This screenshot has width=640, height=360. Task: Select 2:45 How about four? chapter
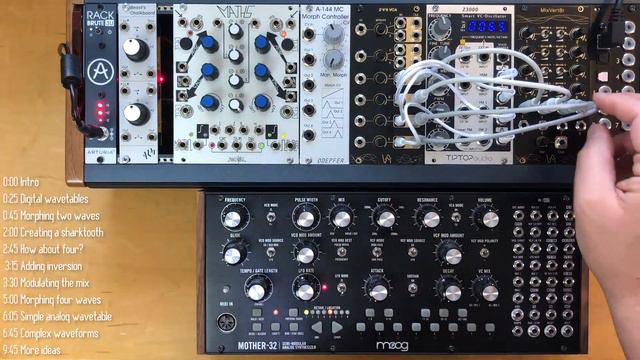[43, 249]
